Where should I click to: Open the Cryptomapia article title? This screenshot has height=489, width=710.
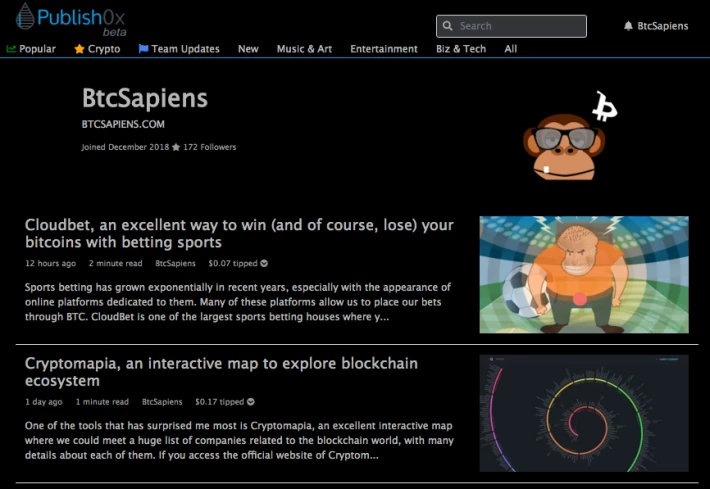pos(221,372)
